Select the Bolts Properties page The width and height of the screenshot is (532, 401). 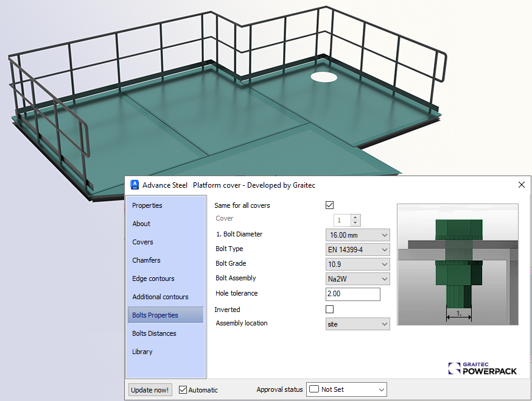(x=166, y=315)
